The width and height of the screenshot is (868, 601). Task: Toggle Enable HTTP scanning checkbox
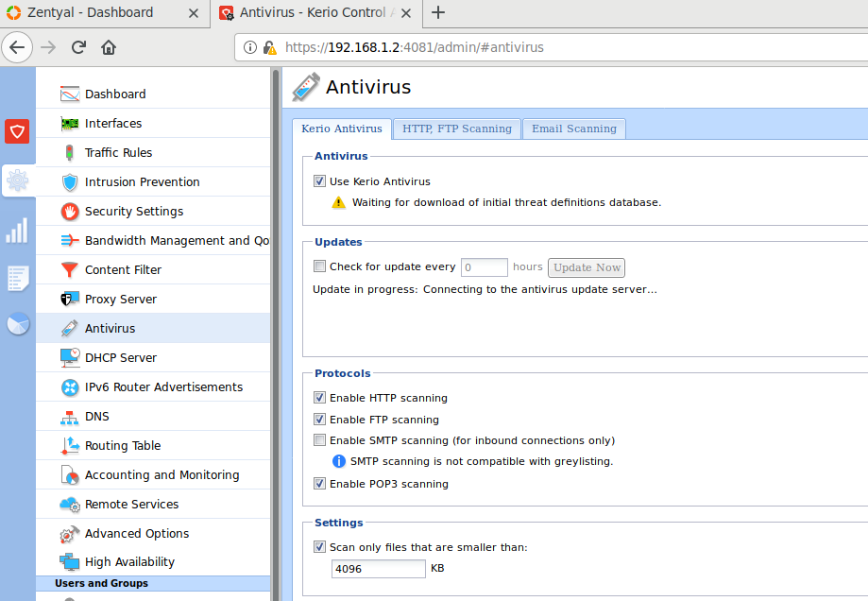click(319, 398)
